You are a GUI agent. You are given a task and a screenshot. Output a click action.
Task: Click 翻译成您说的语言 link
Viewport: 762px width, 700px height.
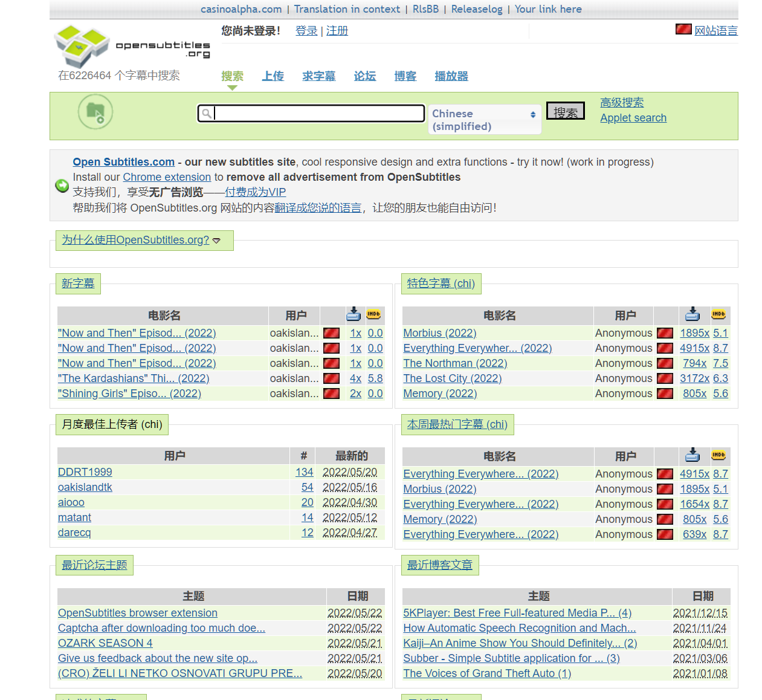tap(318, 208)
